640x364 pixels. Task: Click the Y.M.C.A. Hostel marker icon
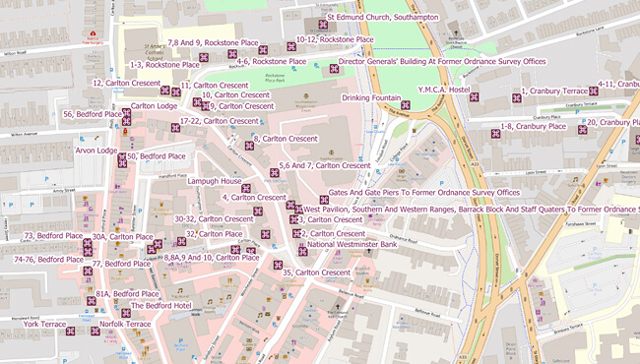(474, 97)
